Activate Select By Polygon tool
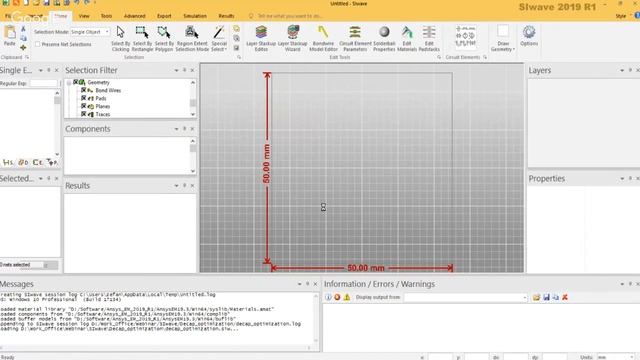Image resolution: width=640 pixels, height=360 pixels. (x=164, y=38)
